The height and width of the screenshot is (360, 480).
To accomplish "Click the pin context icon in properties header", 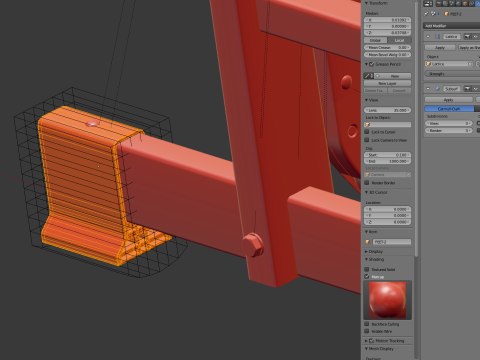I will point(426,14).
